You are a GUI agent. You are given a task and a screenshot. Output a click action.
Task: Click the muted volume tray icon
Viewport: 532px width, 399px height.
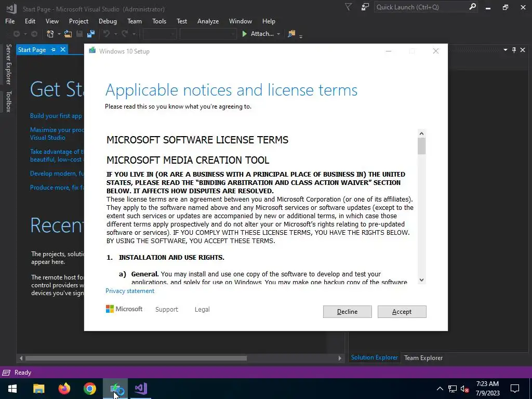click(x=465, y=389)
